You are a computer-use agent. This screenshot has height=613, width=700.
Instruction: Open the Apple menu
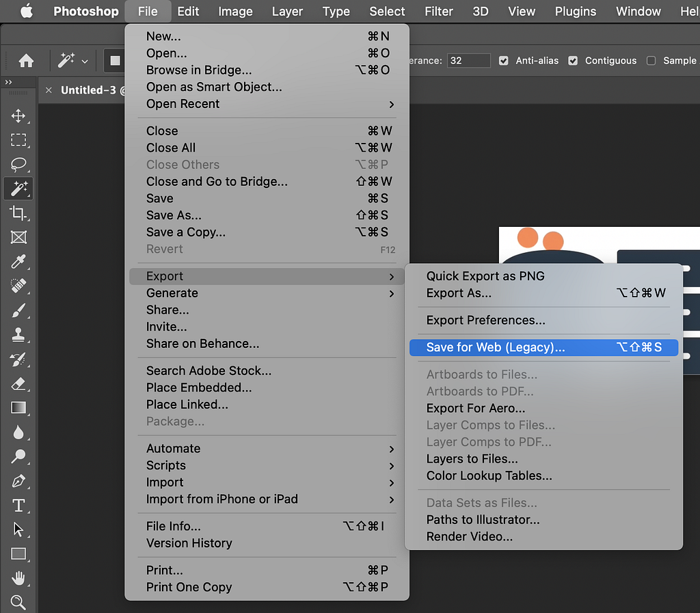[x=27, y=11]
